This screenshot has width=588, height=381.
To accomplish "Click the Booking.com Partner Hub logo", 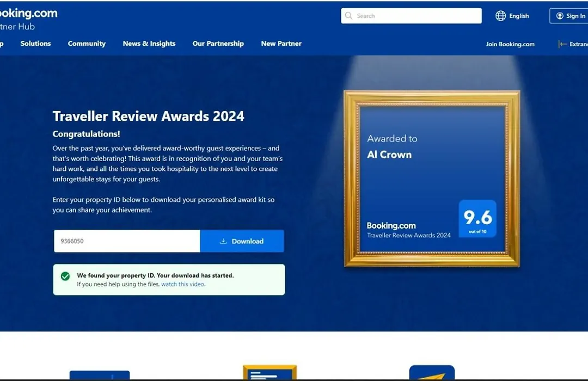I will click(x=28, y=19).
